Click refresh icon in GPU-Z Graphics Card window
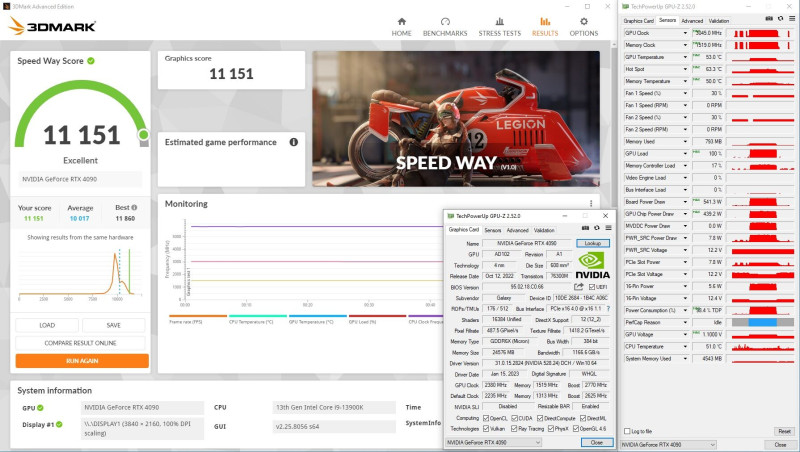800x452 pixels. [x=596, y=228]
